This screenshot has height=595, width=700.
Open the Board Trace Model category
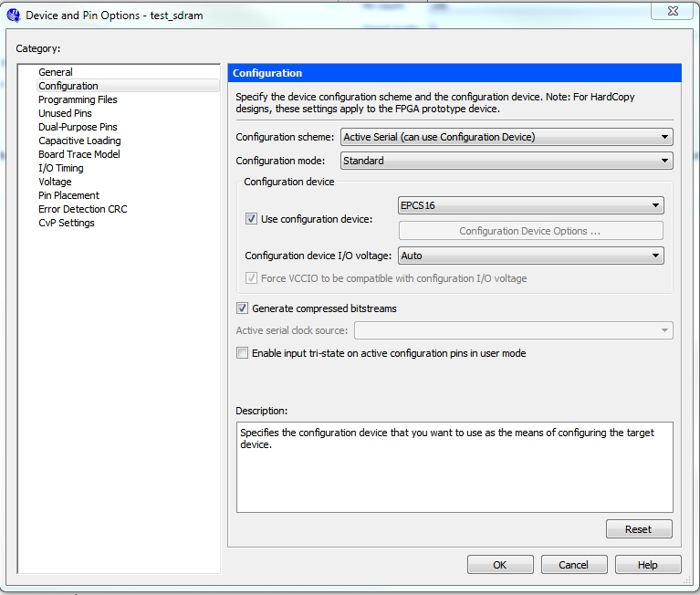coord(79,154)
